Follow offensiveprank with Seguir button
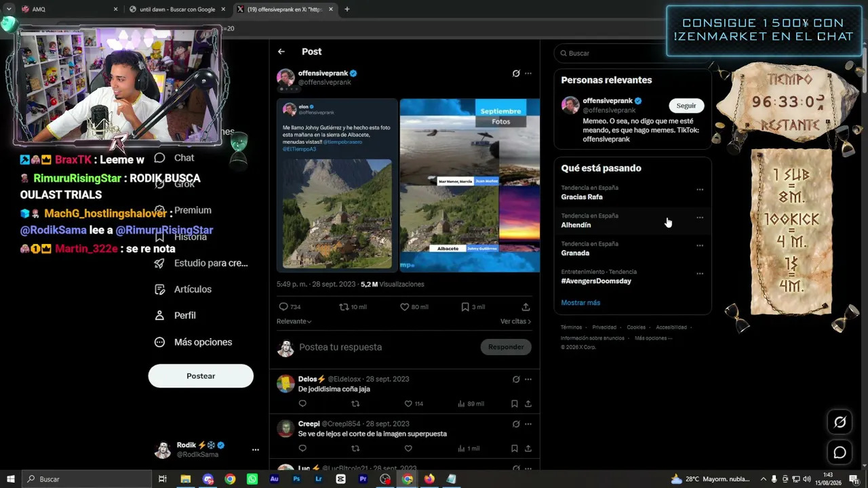Viewport: 868px width, 488px height. pos(686,106)
